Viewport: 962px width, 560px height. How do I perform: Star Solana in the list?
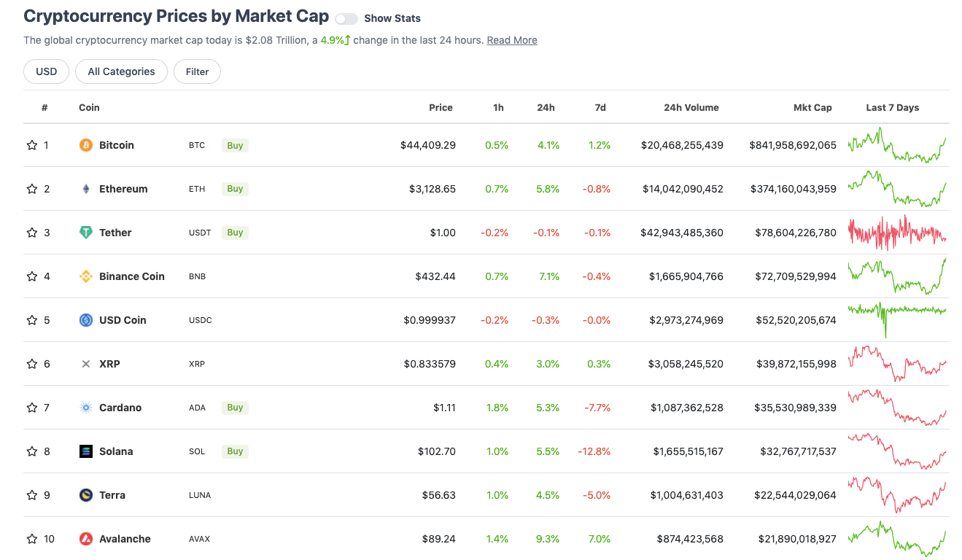click(32, 451)
